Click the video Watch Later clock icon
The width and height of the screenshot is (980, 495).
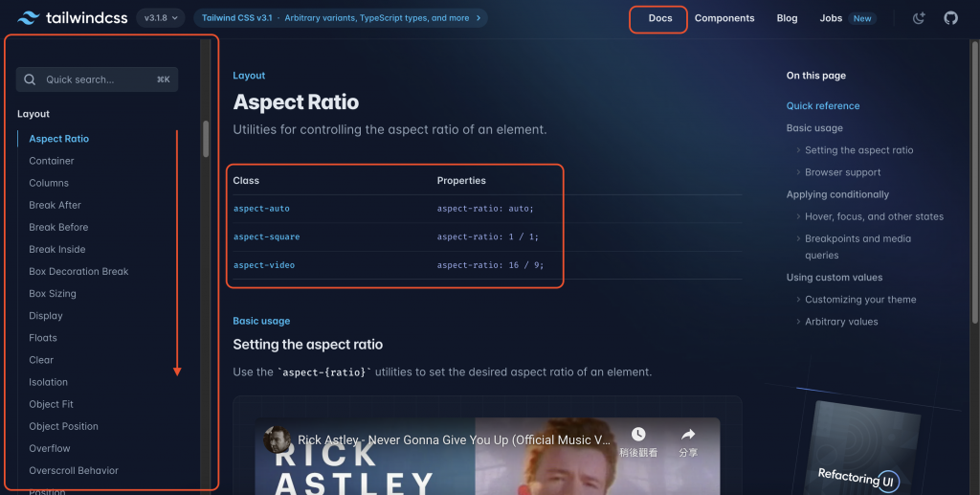coord(638,435)
